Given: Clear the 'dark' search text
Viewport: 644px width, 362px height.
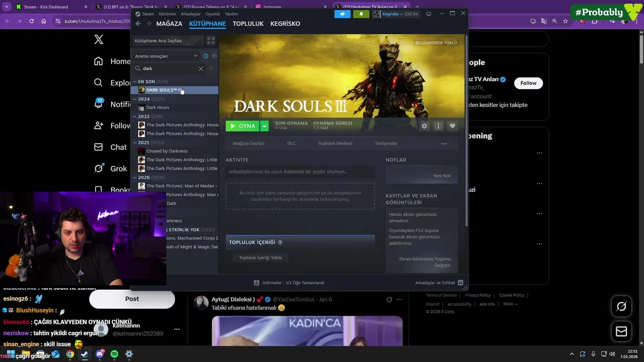Looking at the screenshot, I should click(x=201, y=68).
